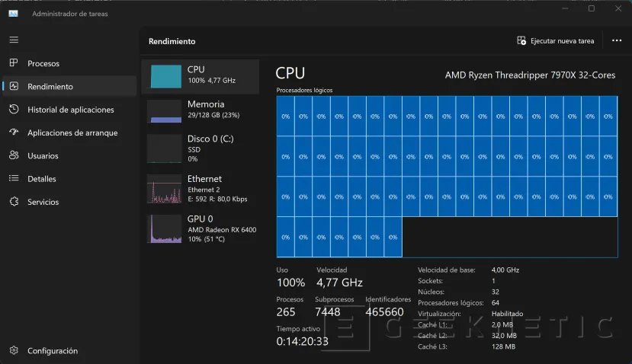Click the Procesadores lógicos label
Viewport: 632px width, 364px height.
tap(304, 90)
